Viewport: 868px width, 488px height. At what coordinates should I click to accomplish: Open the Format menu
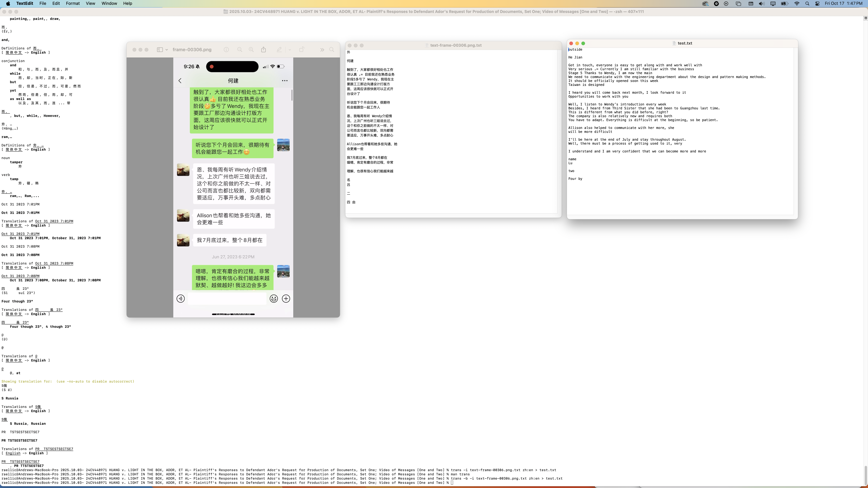coord(72,3)
